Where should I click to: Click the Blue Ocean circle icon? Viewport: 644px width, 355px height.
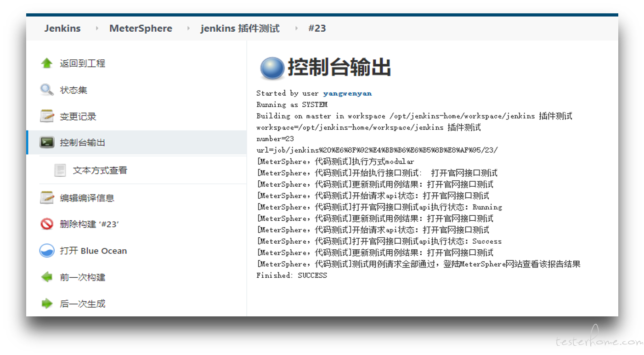click(47, 251)
